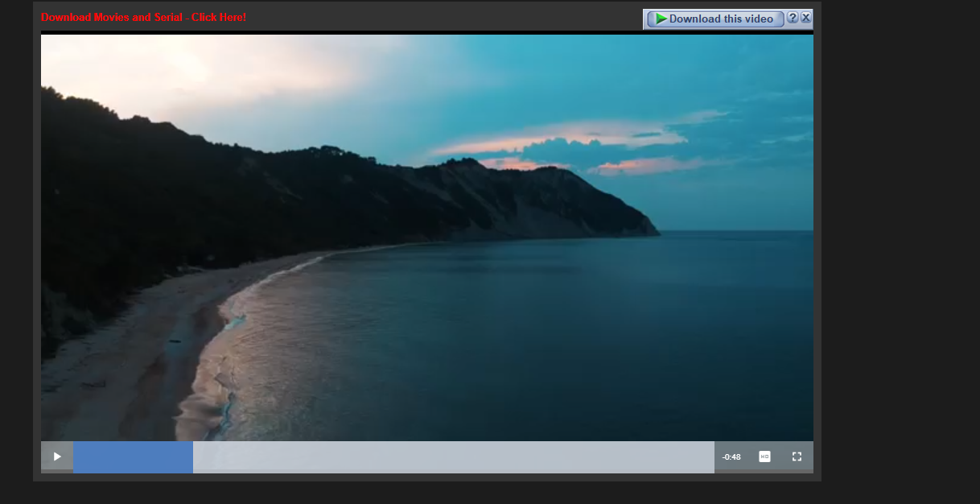Viewport: 980px width, 504px height.
Task: Click the help icon beside the X
Action: point(793,17)
